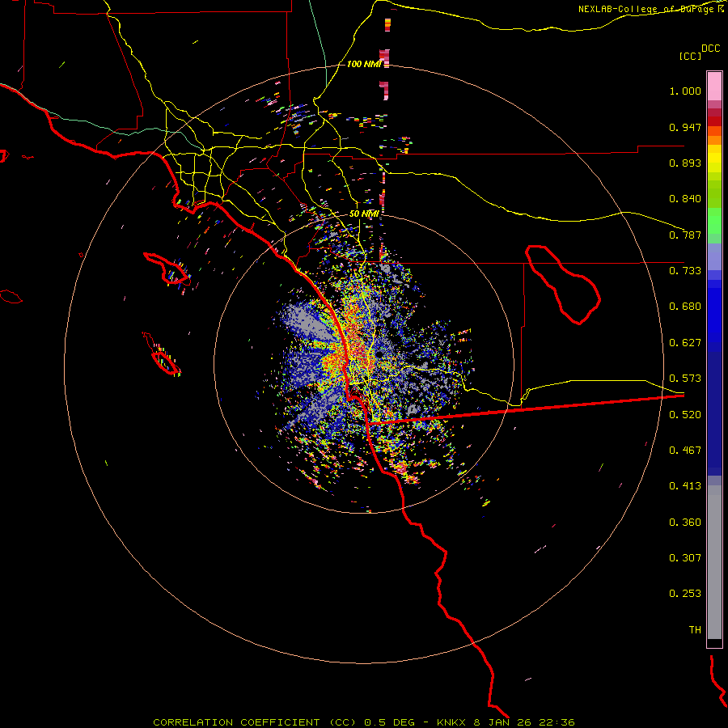Click the DCC legend title
Viewport: 728px width, 728px height.
710,49
